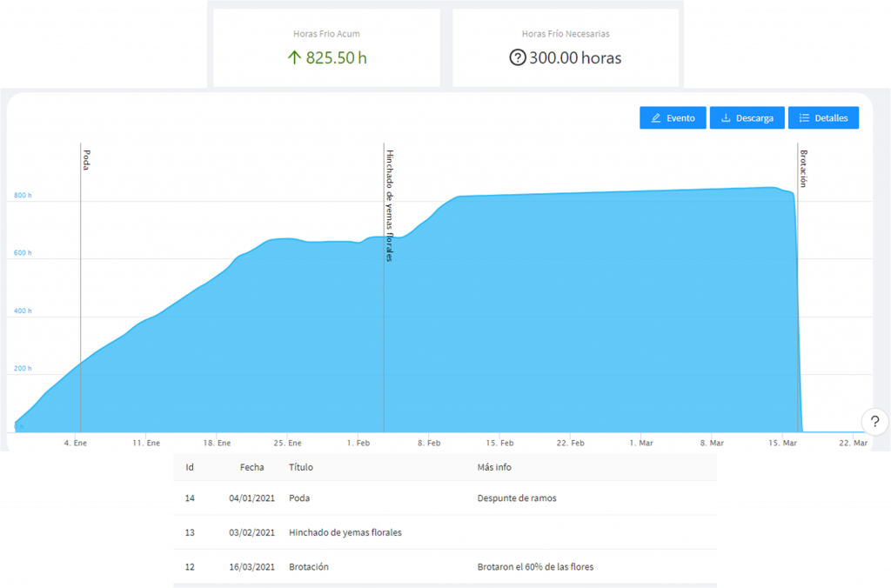
Task: Click the green up arrow next to 825.50 h
Action: tap(294, 57)
